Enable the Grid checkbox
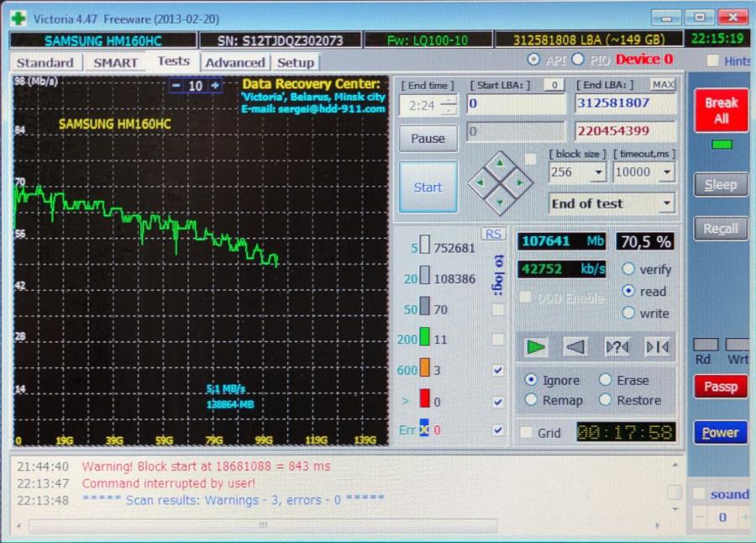 [x=527, y=433]
